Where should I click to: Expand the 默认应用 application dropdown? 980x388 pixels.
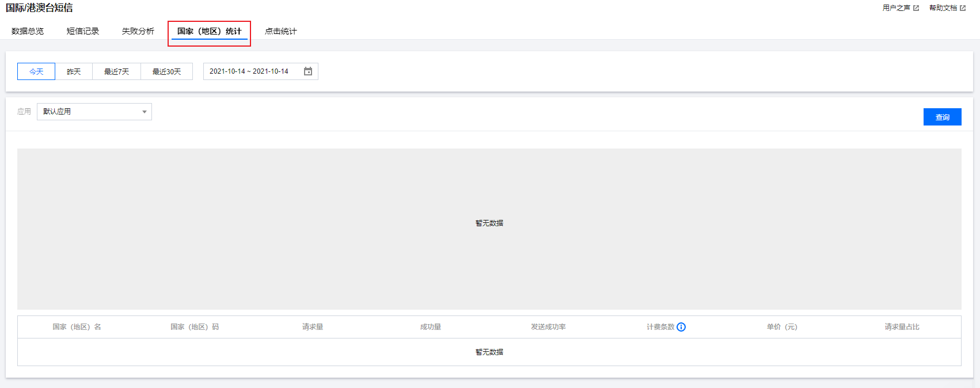94,112
